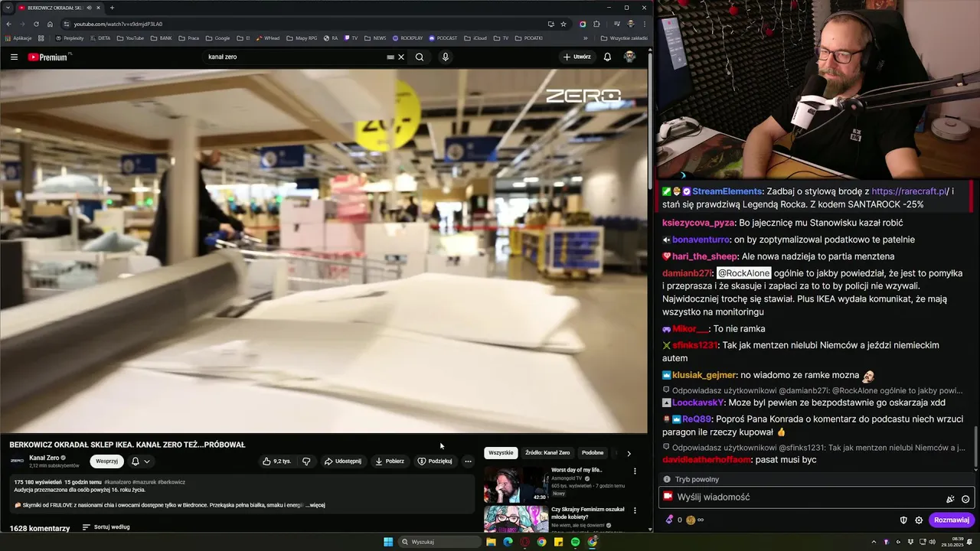
Task: Click the Podziękuj thanks button
Action: click(435, 461)
